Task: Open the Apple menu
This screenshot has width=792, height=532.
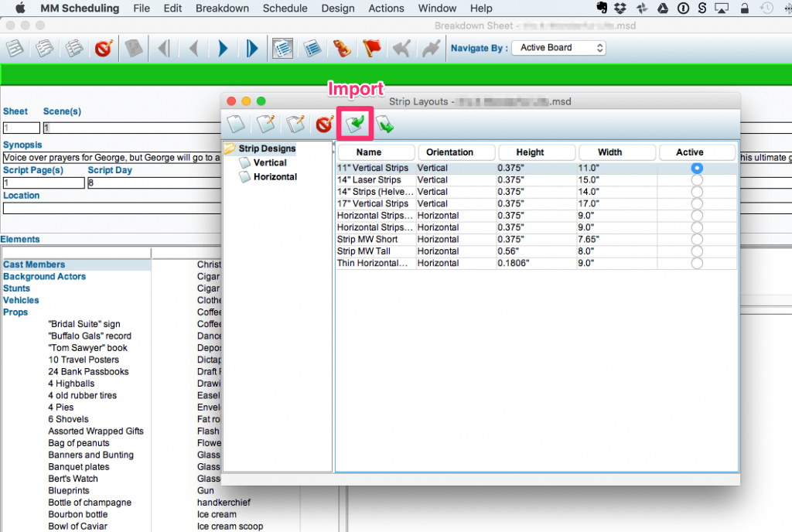Action: click(x=20, y=8)
